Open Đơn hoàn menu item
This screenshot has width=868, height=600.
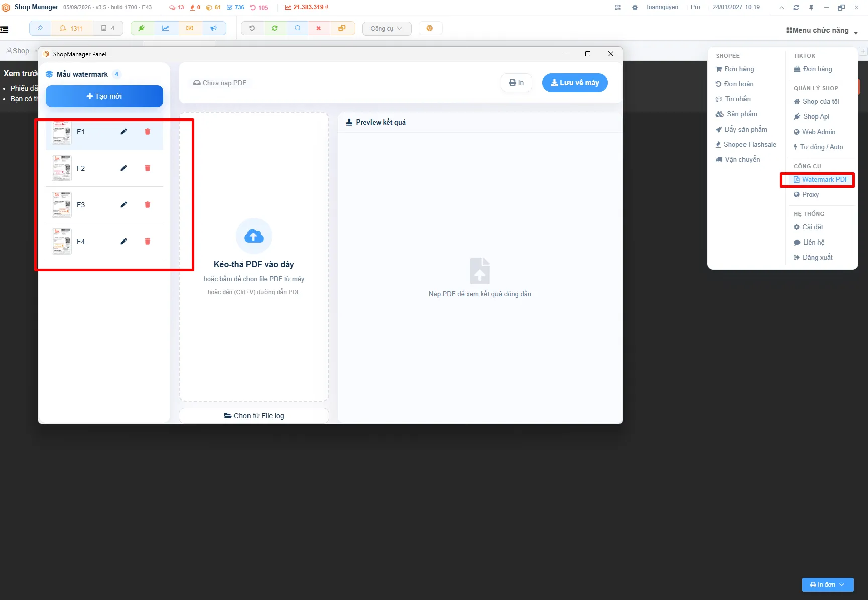pos(734,84)
